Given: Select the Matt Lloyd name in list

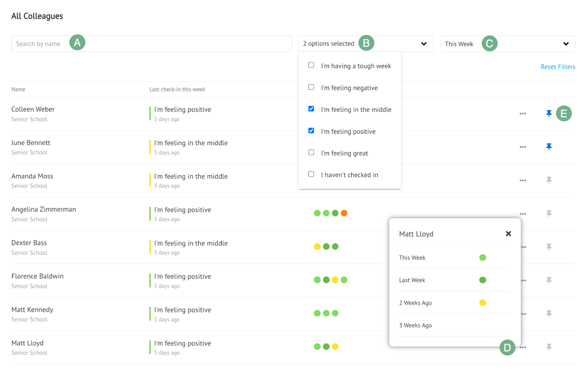Looking at the screenshot, I should 28,343.
